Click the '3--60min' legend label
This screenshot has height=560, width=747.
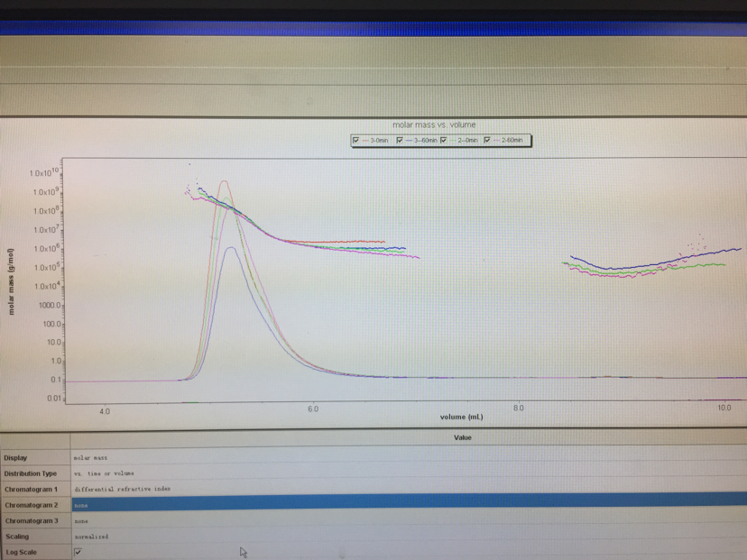(x=426, y=141)
